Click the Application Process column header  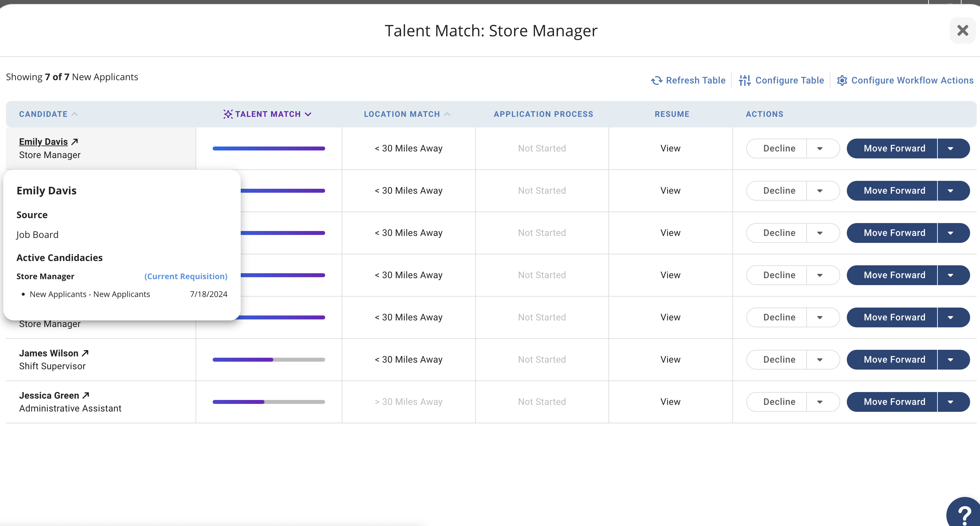pyautogui.click(x=543, y=114)
